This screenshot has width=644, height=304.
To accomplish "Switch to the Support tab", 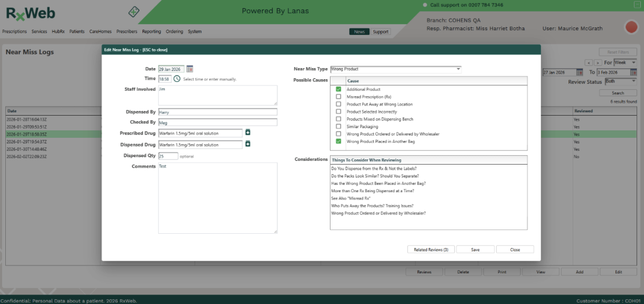I will point(380,32).
